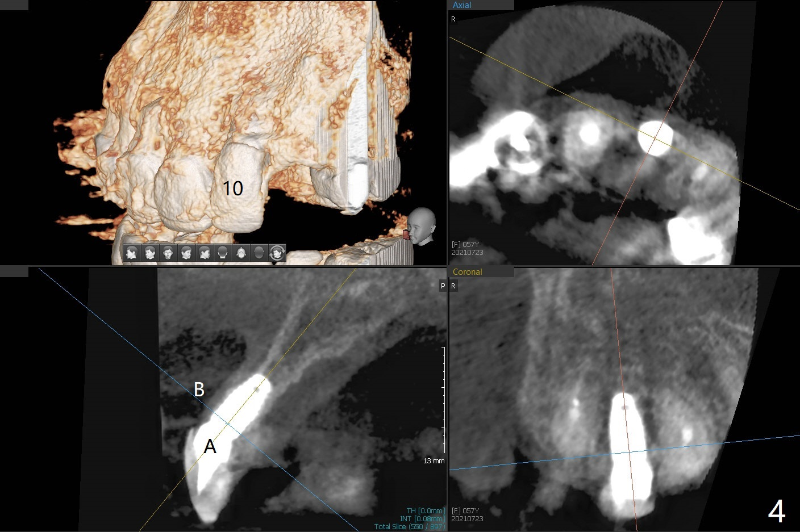This screenshot has height=532, width=800.
Task: Click the Coronal view tab label
Action: click(x=467, y=272)
